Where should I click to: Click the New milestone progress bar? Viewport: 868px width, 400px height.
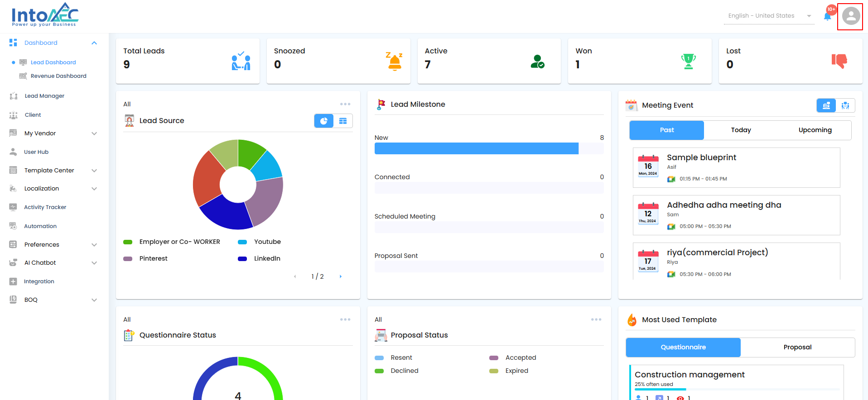tap(489, 148)
